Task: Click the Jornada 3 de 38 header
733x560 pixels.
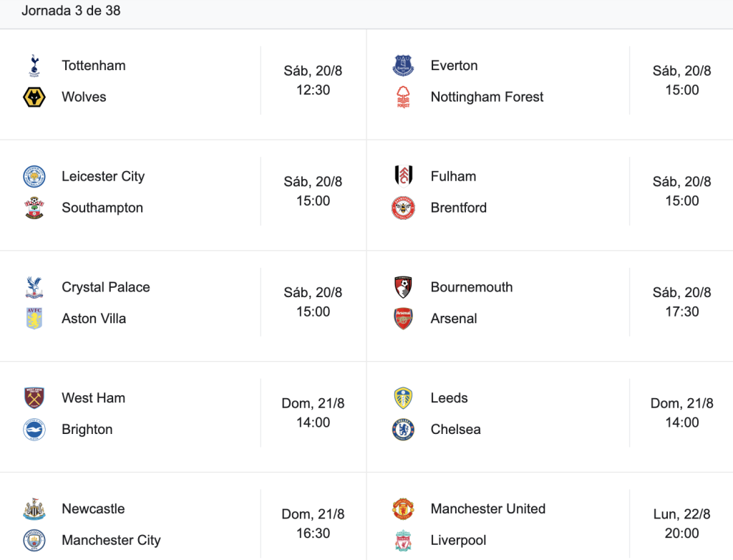Action: (71, 10)
